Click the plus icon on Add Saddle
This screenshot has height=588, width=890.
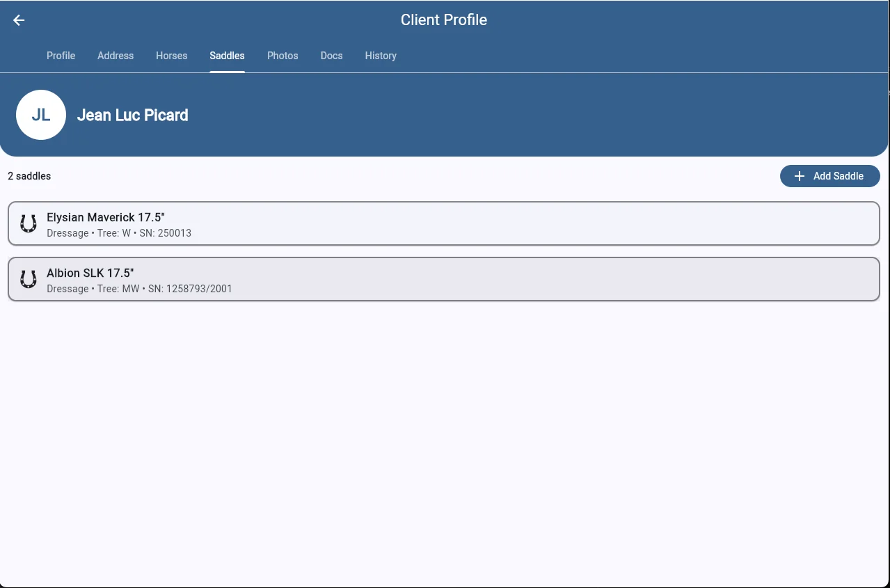[x=800, y=176]
